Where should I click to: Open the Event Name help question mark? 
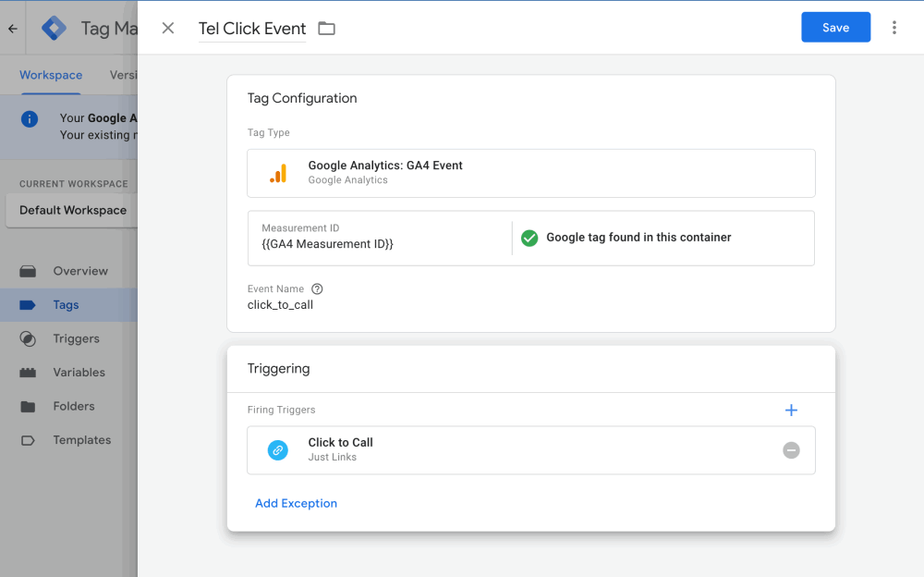(x=317, y=288)
